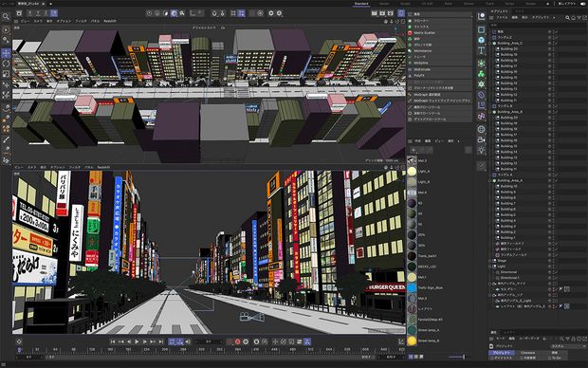Click the highlighted snap icon in top toolbar
The image size is (588, 368).
[x=241, y=13]
